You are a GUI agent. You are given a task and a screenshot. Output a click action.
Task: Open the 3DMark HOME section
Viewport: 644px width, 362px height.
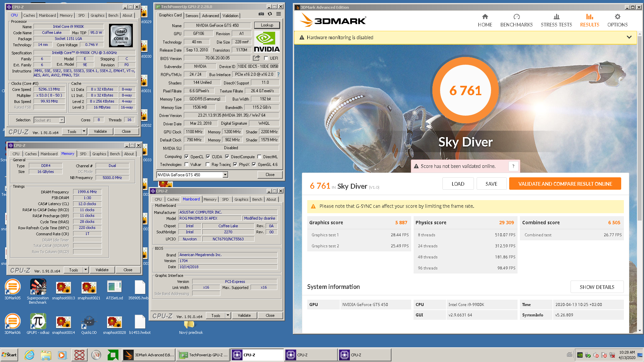coord(485,20)
